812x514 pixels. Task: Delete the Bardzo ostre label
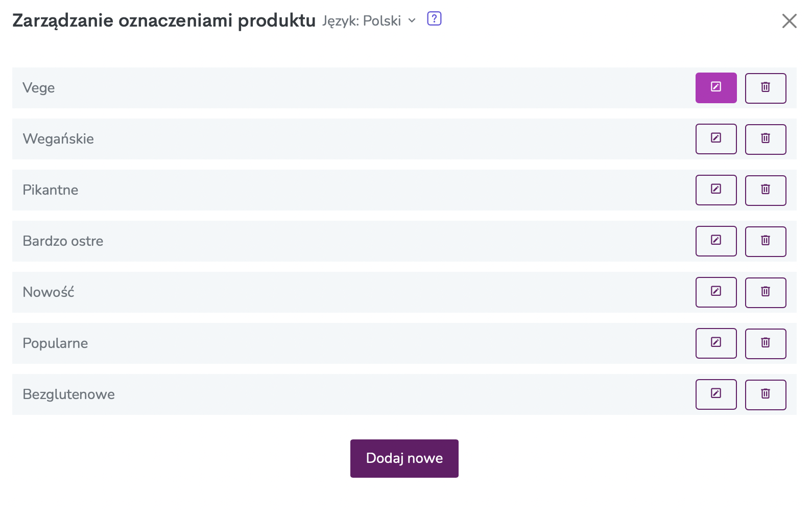click(766, 241)
